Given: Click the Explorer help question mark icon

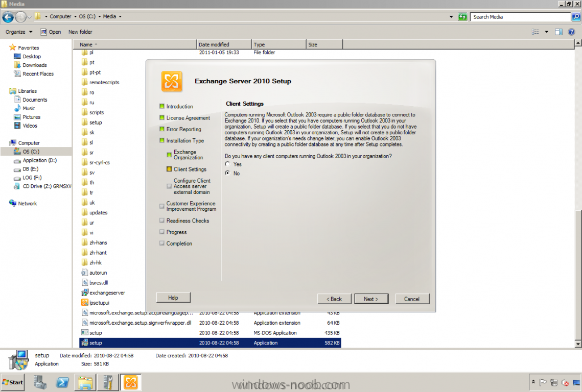Looking at the screenshot, I should pyautogui.click(x=572, y=32).
